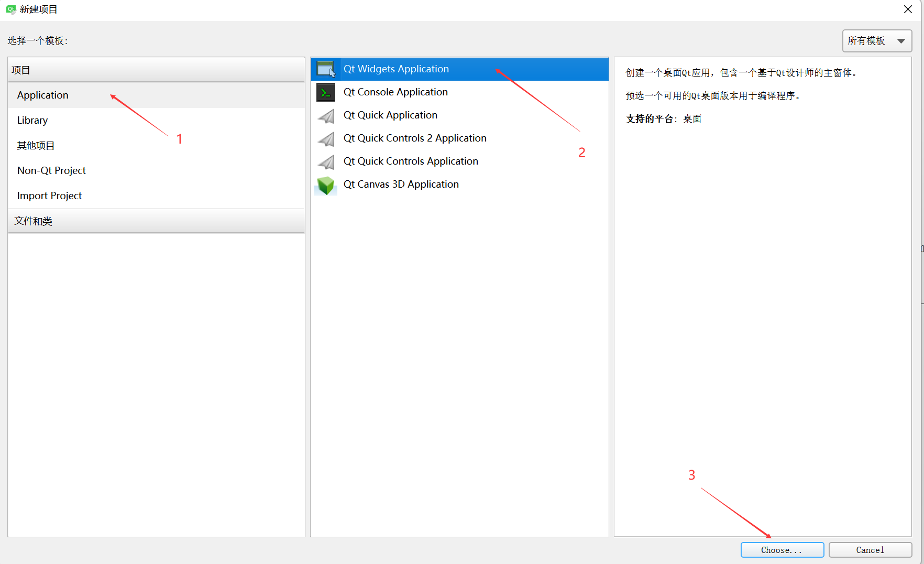924x564 pixels.
Task: Click the Qt Console Application terminal icon
Action: [x=326, y=92]
